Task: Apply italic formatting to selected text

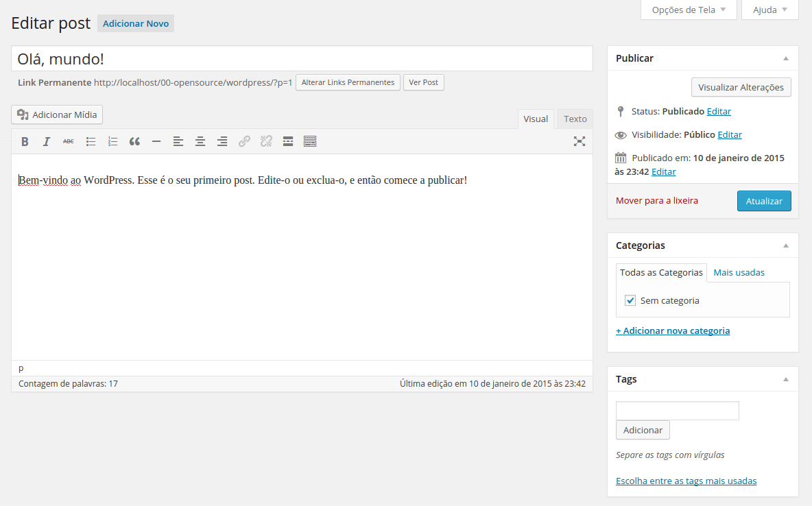Action: pos(47,141)
